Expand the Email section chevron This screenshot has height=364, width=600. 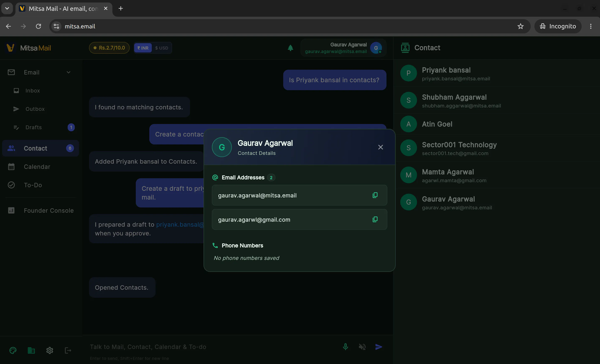click(69, 72)
